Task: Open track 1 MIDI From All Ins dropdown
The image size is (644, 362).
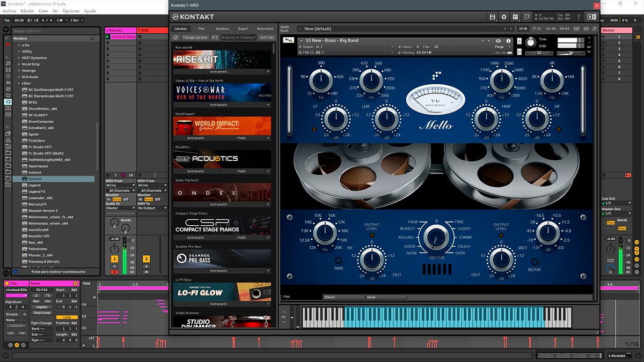Action: click(120, 186)
